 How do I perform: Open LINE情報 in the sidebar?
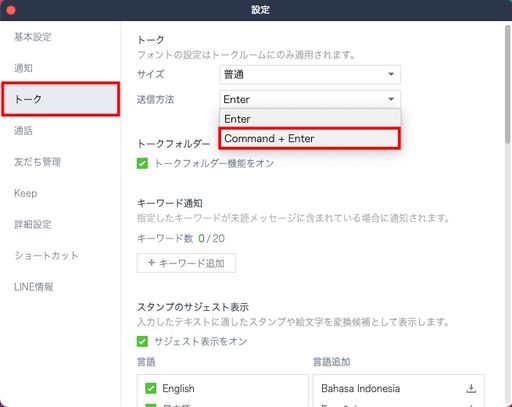(x=34, y=287)
